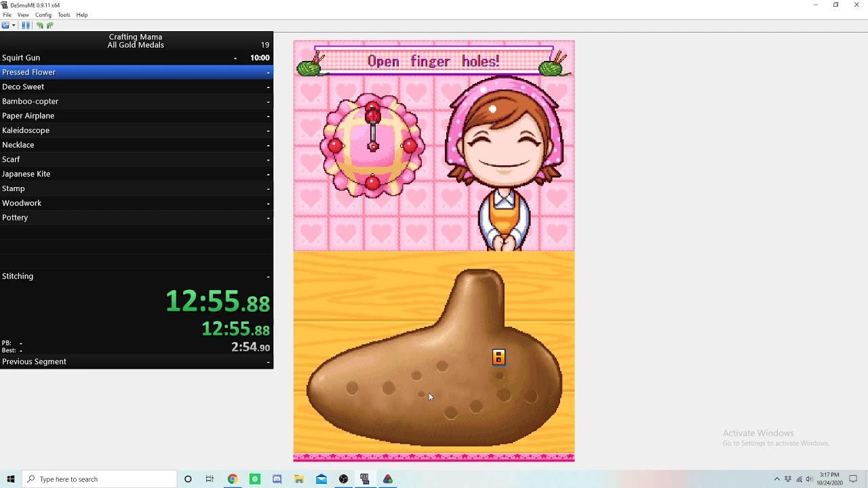868x488 pixels.
Task: Open the File menu
Action: point(7,15)
